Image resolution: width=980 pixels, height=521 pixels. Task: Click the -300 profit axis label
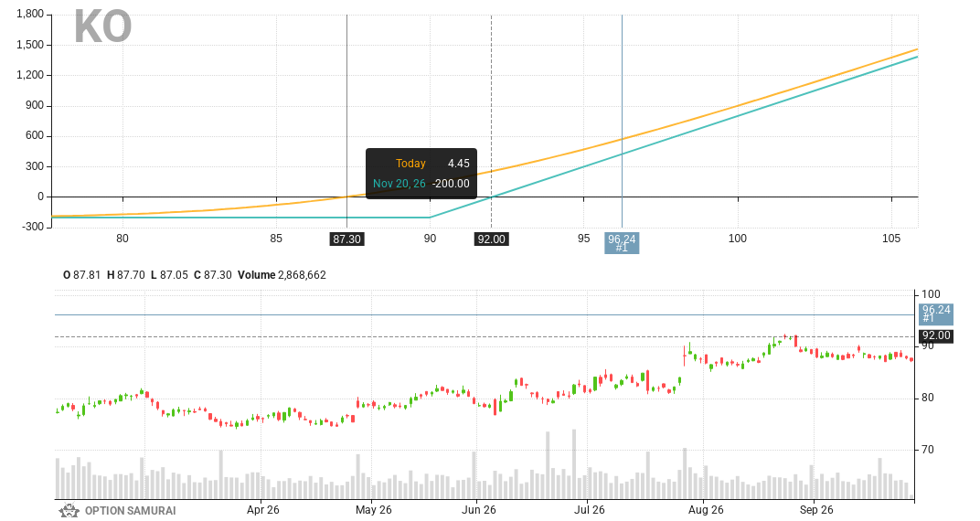pos(33,227)
